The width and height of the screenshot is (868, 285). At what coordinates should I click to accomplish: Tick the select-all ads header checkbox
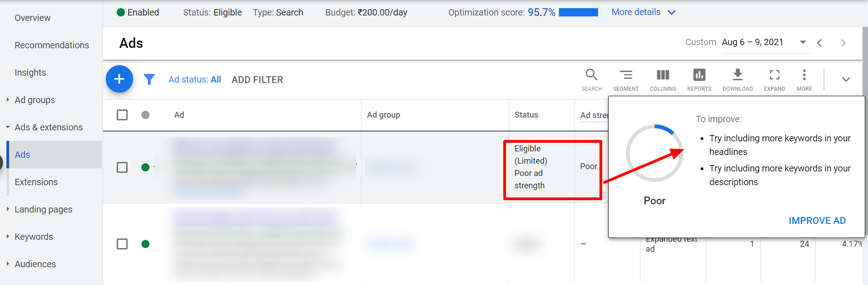tap(122, 115)
